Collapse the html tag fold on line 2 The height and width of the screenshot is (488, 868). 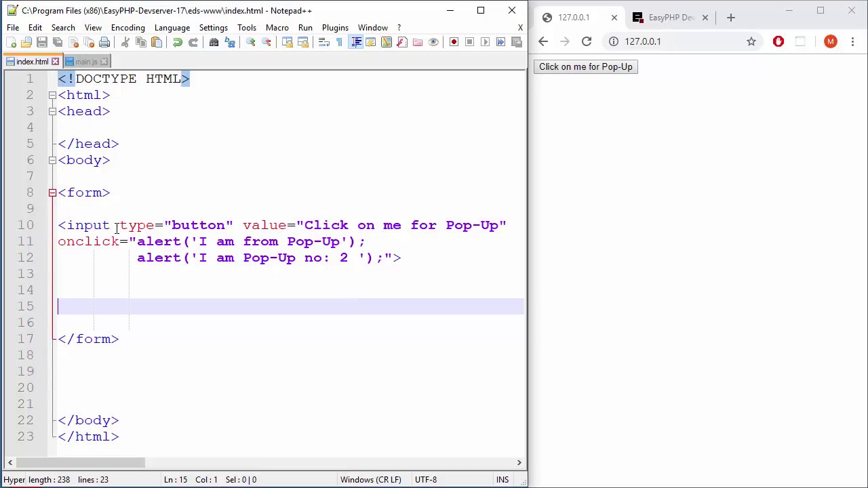coord(52,95)
